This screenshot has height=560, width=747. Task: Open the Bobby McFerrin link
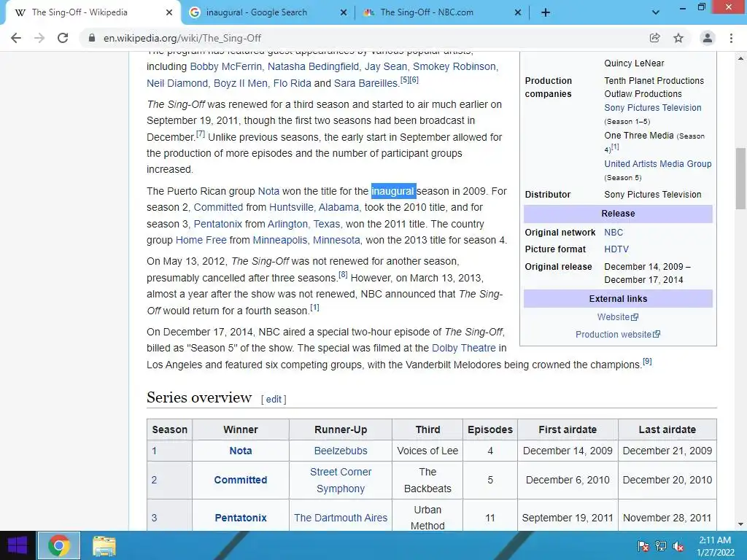(226, 66)
